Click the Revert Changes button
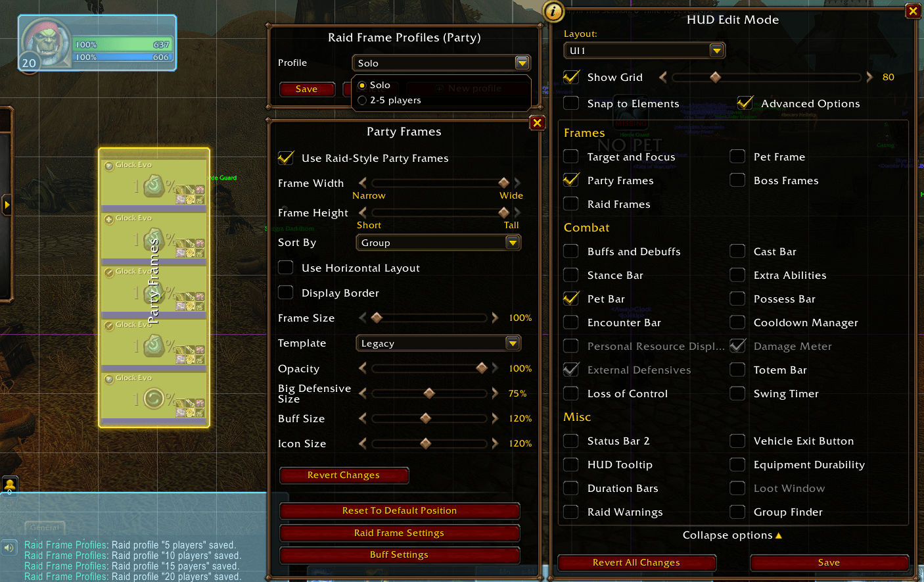Viewport: 924px width, 582px height. click(x=344, y=475)
